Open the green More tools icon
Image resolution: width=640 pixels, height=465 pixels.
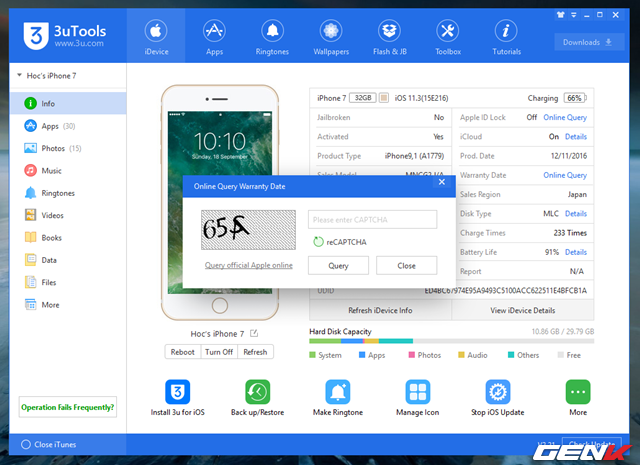[x=578, y=392]
